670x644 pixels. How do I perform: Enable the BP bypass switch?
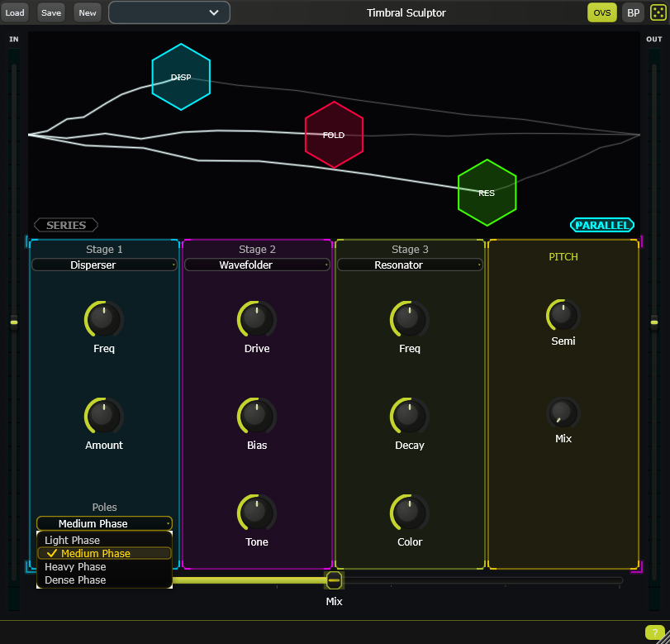click(633, 12)
